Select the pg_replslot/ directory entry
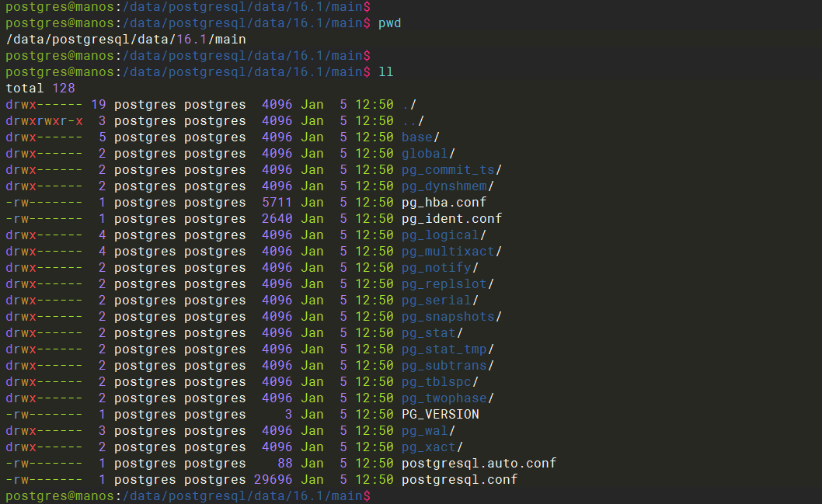822x504 pixels. 448,284
